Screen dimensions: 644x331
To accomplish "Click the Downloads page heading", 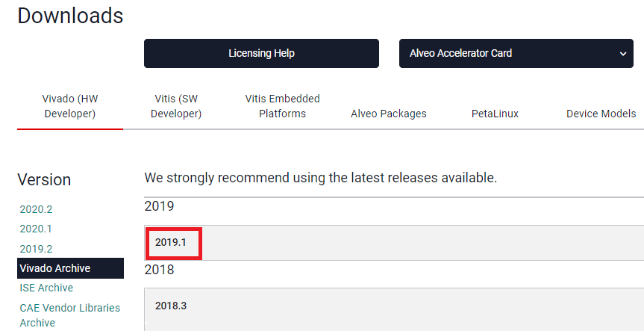I will point(70,15).
